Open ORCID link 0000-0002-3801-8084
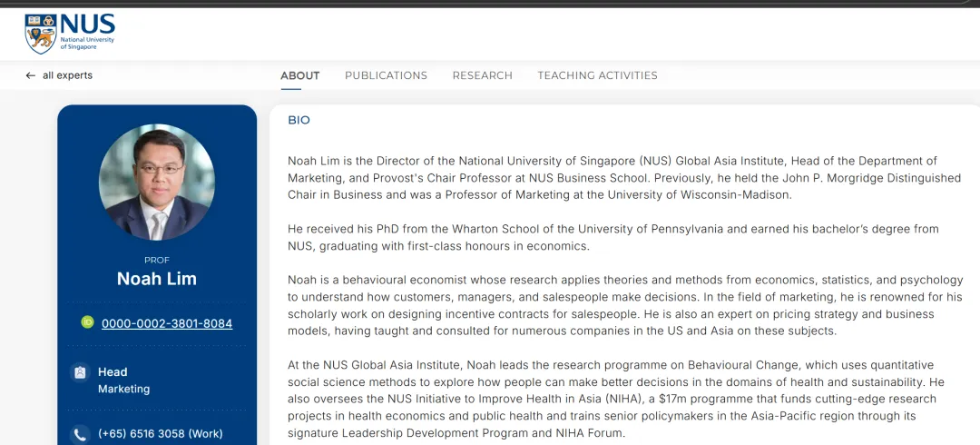The width and height of the screenshot is (980, 445). coord(167,323)
